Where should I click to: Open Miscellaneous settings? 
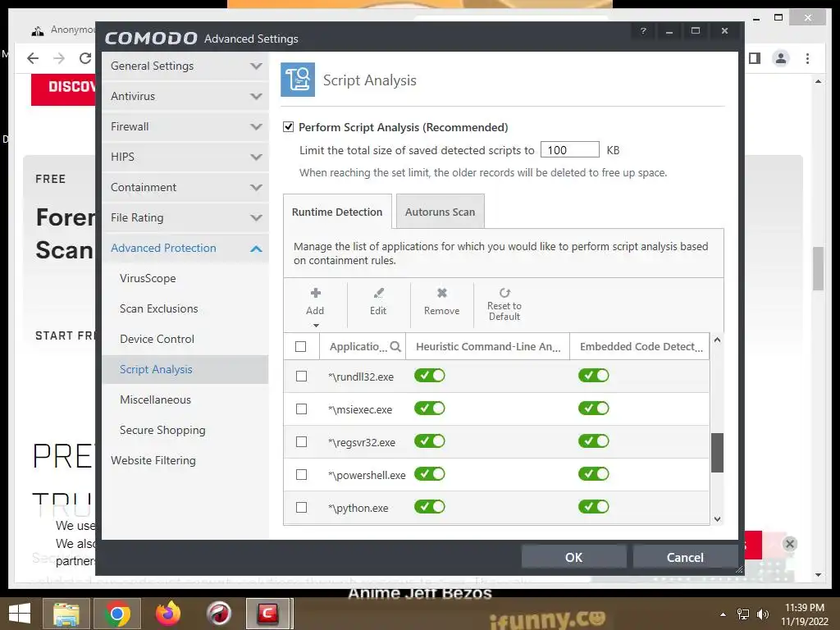tap(185, 399)
